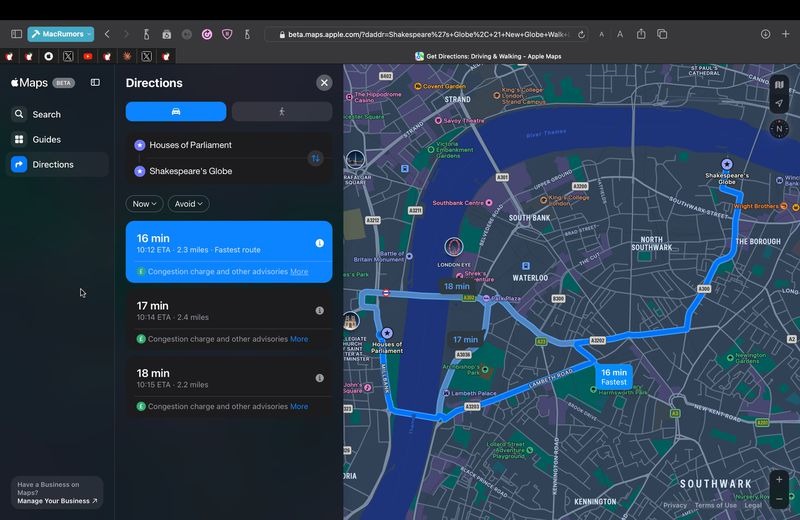The width and height of the screenshot is (800, 520).
Task: Switch to driving directions mode
Action: pos(176,111)
